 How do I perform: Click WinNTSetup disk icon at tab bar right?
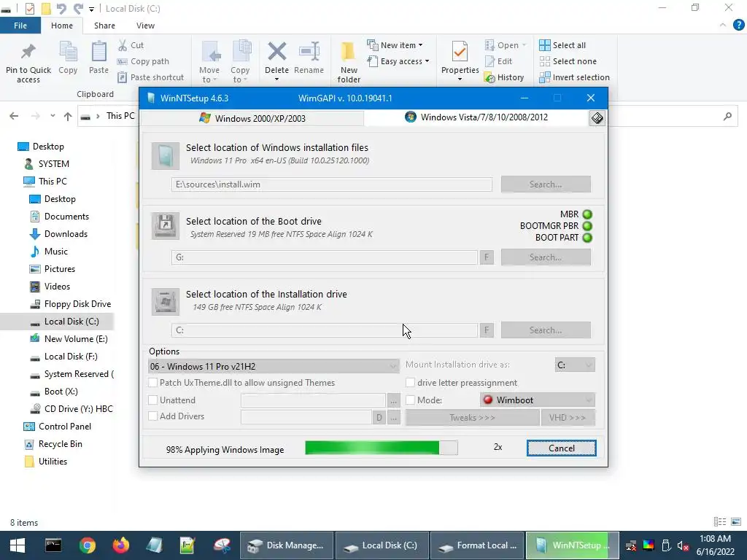click(x=597, y=118)
